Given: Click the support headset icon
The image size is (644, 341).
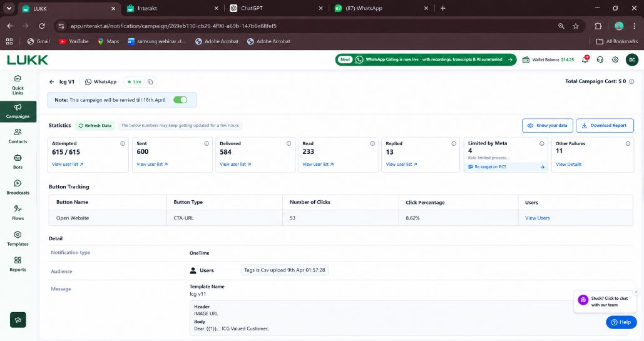Looking at the screenshot, I should click(x=600, y=59).
